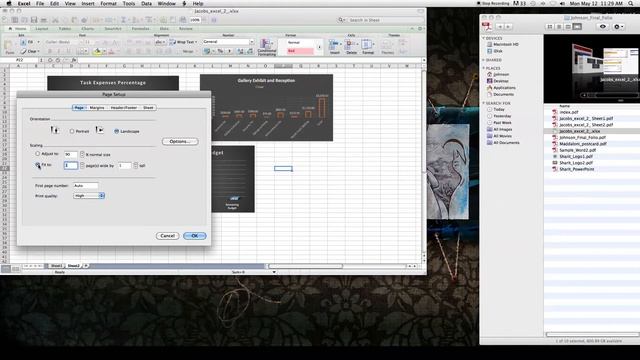Image resolution: width=640 pixels, height=360 pixels.
Task: Open the Apple menu
Action: [x=9, y=3]
